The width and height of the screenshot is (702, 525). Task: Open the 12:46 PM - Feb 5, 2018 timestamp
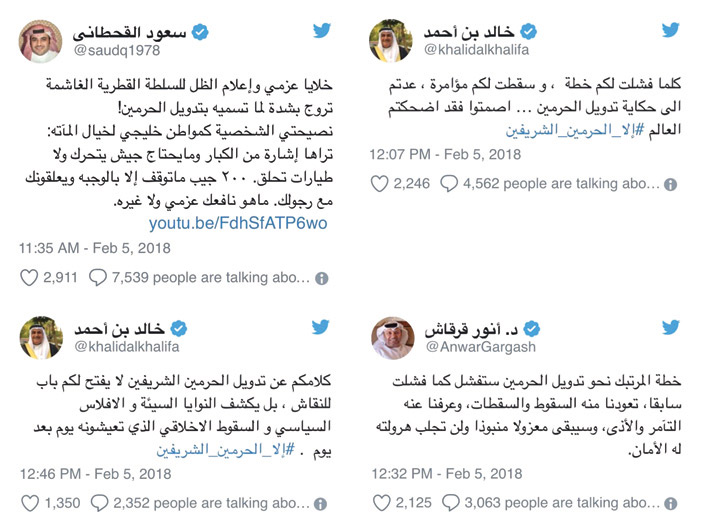95,474
